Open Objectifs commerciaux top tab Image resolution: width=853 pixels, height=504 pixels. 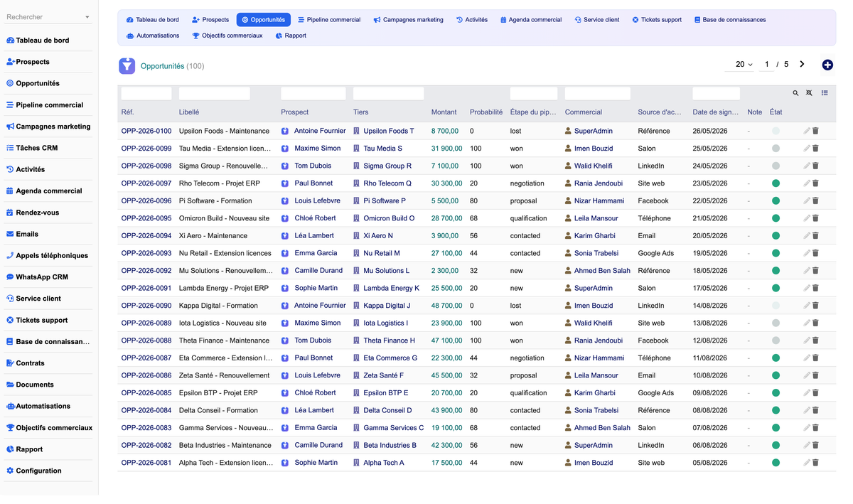click(x=227, y=36)
